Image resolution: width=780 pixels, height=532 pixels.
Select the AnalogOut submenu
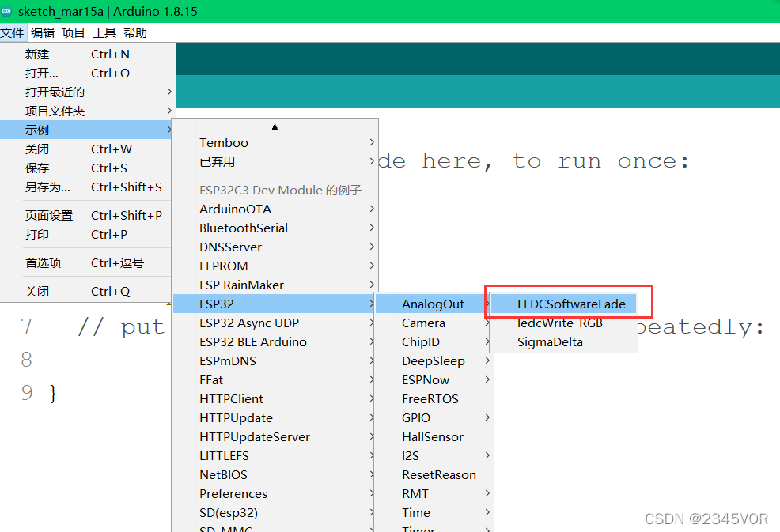coord(432,304)
